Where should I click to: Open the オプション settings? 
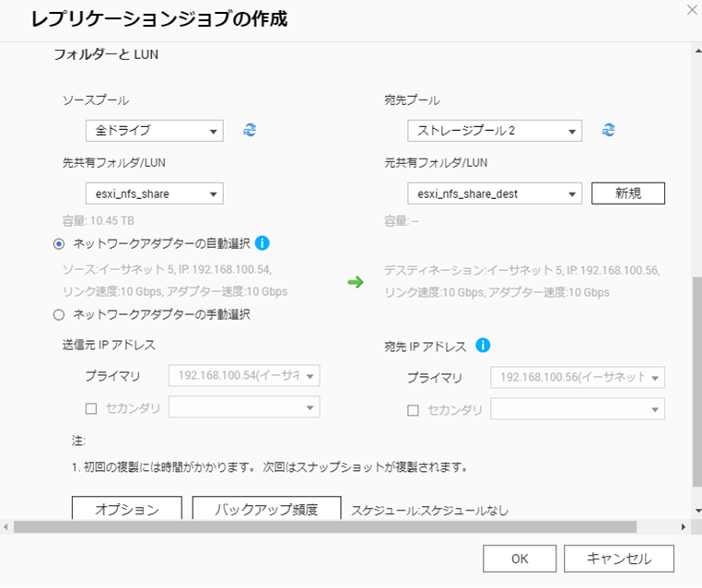tap(127, 509)
